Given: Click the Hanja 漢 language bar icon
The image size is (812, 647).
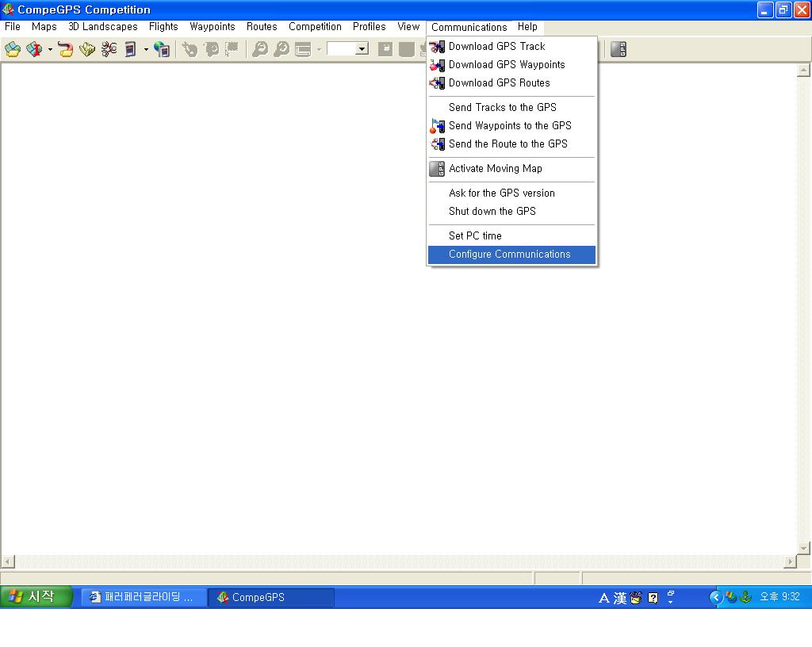Looking at the screenshot, I should [x=620, y=599].
